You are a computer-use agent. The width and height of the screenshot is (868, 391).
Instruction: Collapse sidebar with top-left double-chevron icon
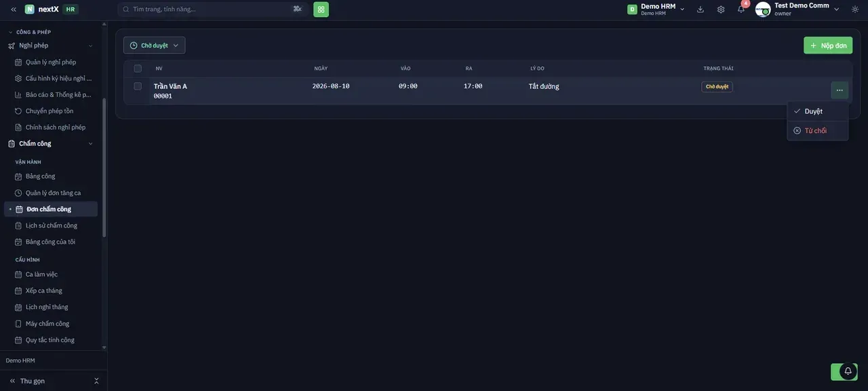tap(13, 10)
